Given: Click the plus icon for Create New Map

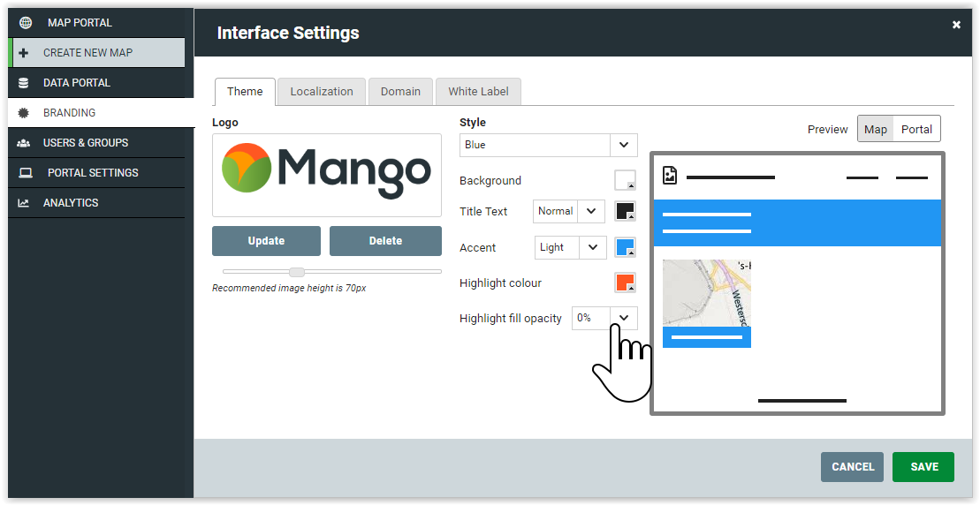Looking at the screenshot, I should coord(24,53).
